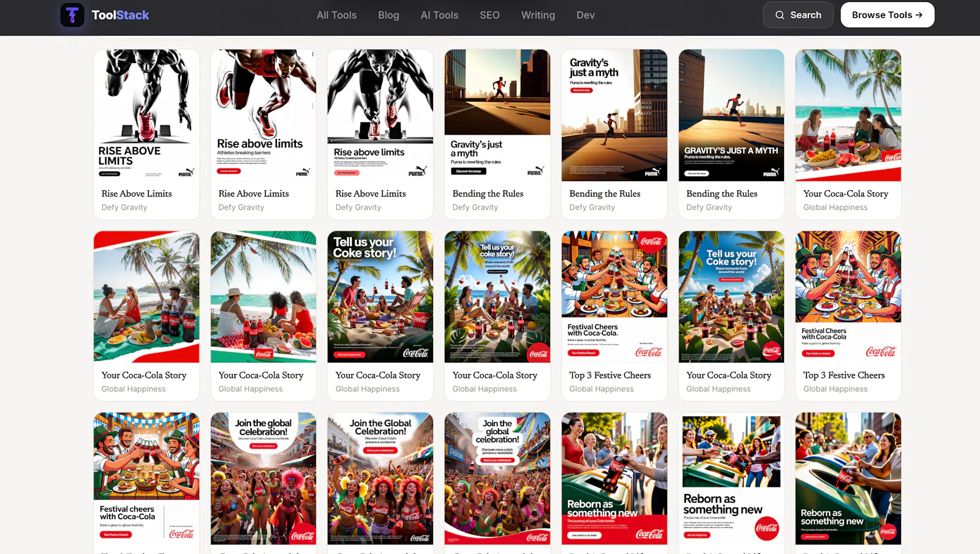Image resolution: width=980 pixels, height=554 pixels.
Task: Go to the Blog page
Action: [388, 15]
